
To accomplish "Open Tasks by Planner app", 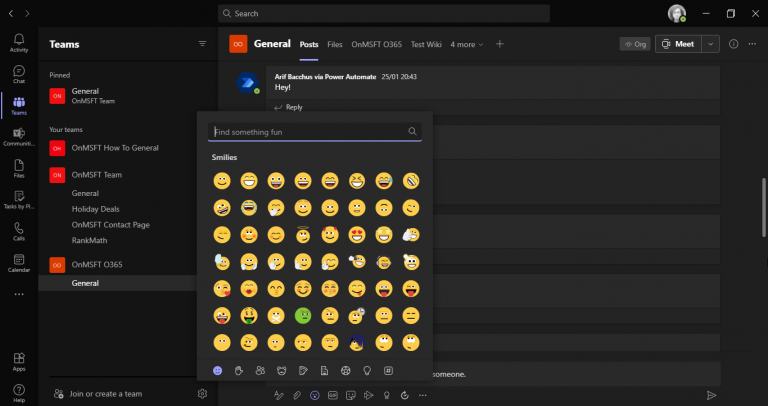I will coord(19,200).
